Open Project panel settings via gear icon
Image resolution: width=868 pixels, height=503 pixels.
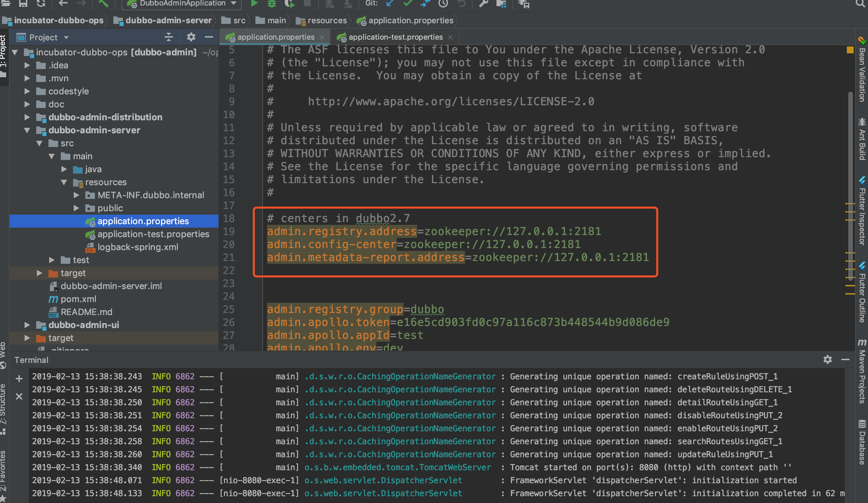tap(191, 37)
